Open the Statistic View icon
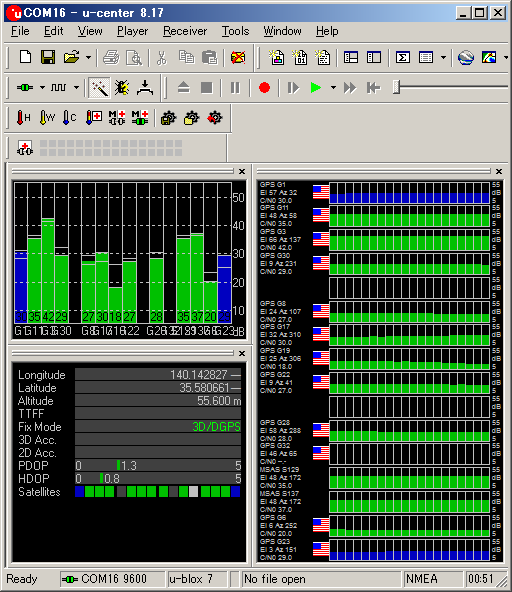 coord(374,57)
